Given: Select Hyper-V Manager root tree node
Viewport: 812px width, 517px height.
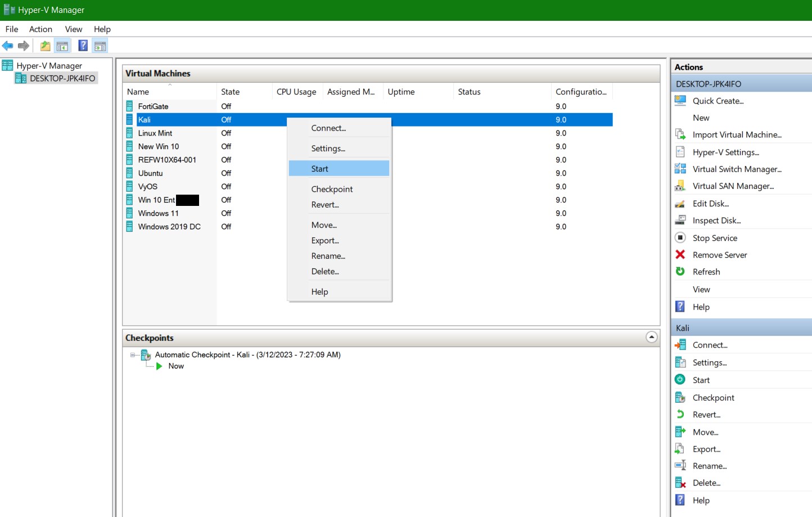Looking at the screenshot, I should point(49,66).
